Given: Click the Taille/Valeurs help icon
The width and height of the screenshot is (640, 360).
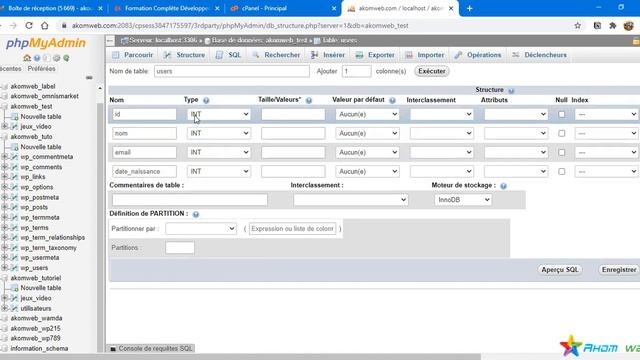Looking at the screenshot, I should (x=309, y=100).
